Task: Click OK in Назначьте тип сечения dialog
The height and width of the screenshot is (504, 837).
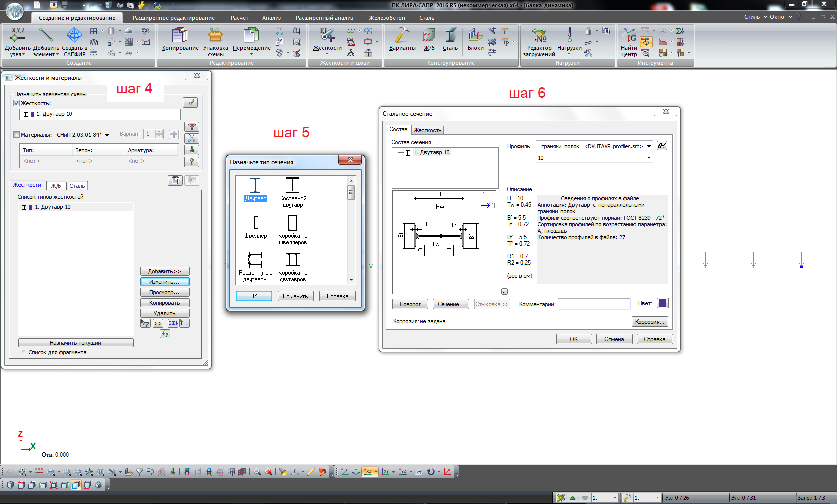Action: [254, 296]
